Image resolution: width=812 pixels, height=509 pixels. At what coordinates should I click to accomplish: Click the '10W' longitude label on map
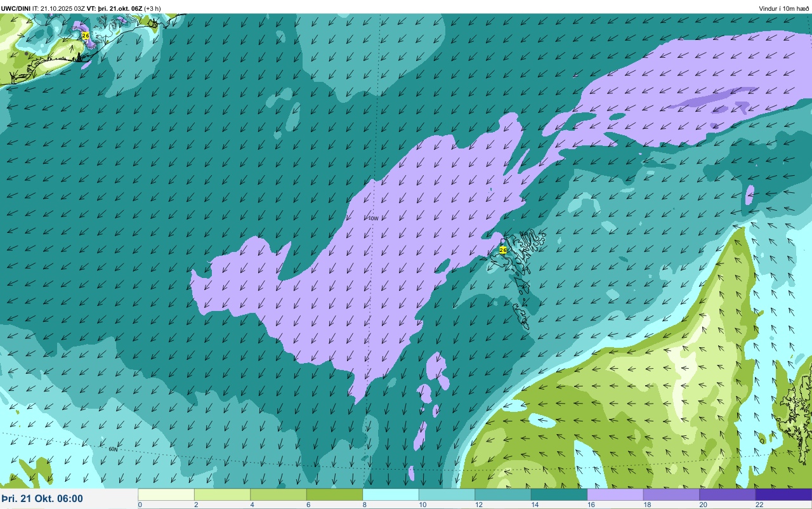pos(374,218)
